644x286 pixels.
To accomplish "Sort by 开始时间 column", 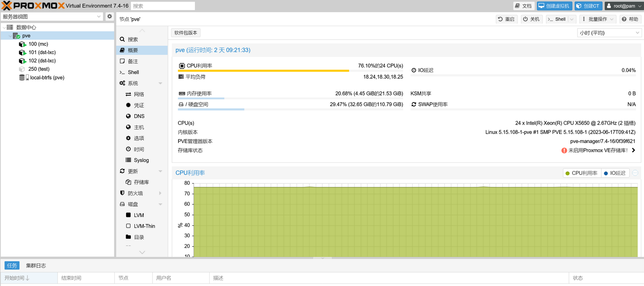I will click(x=29, y=278).
